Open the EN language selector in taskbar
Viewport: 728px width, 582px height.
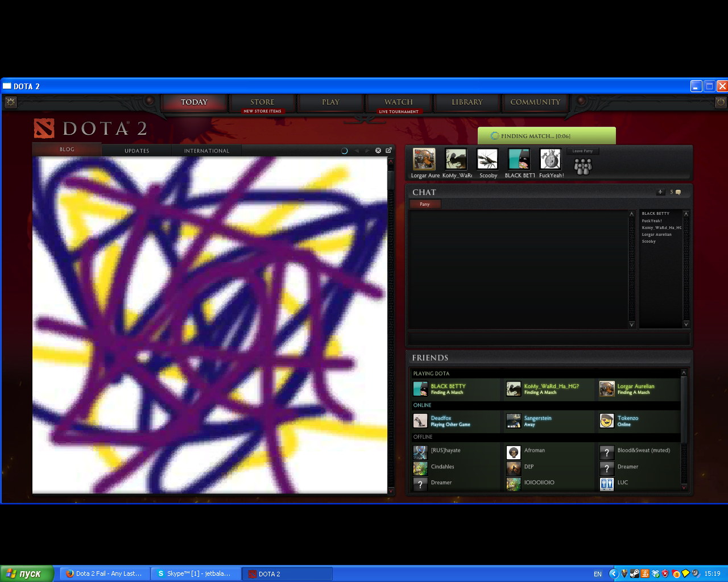(x=598, y=574)
